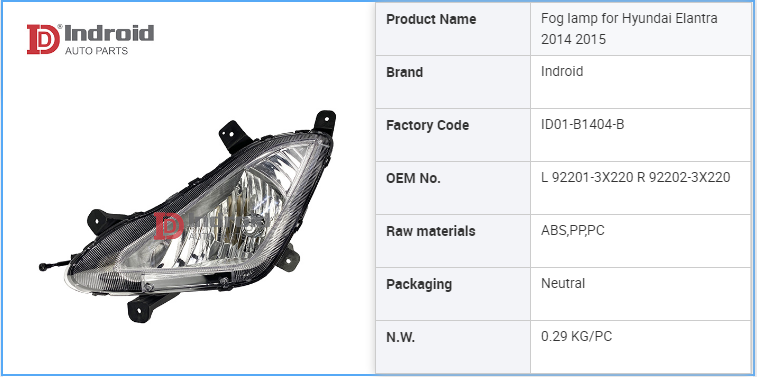Click the Neutral packaging value
The image size is (757, 377).
pos(563,283)
